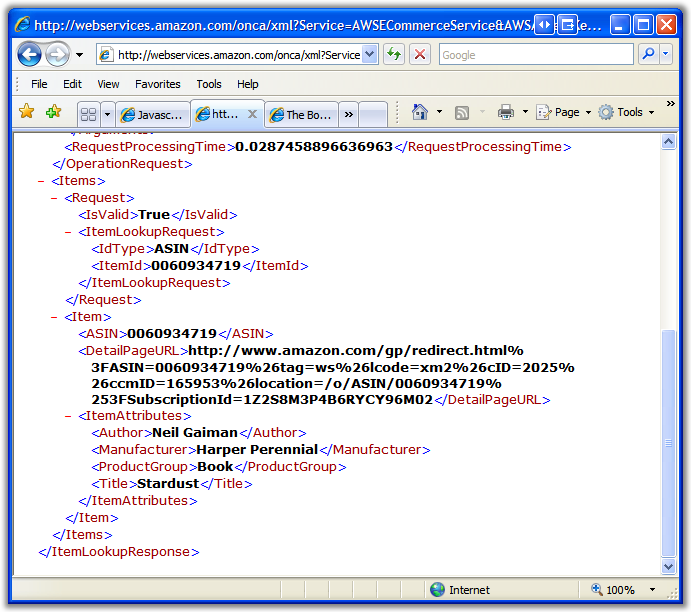Viewport: 691px width, 612px height.
Task: Collapse the Item XML node
Action: [54, 317]
